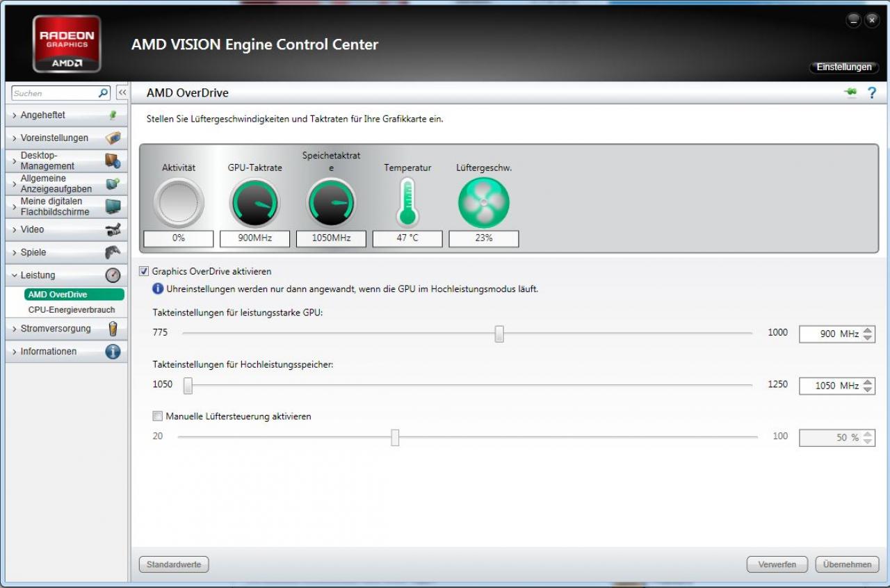The width and height of the screenshot is (890, 588).
Task: Collapse the sidebar with the double-arrow button
Action: coord(121,92)
